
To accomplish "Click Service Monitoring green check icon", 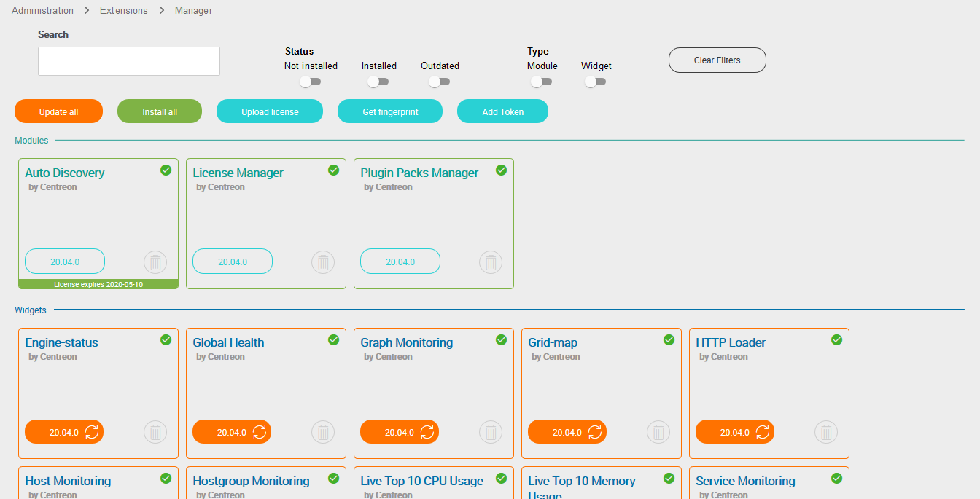I will [836, 478].
